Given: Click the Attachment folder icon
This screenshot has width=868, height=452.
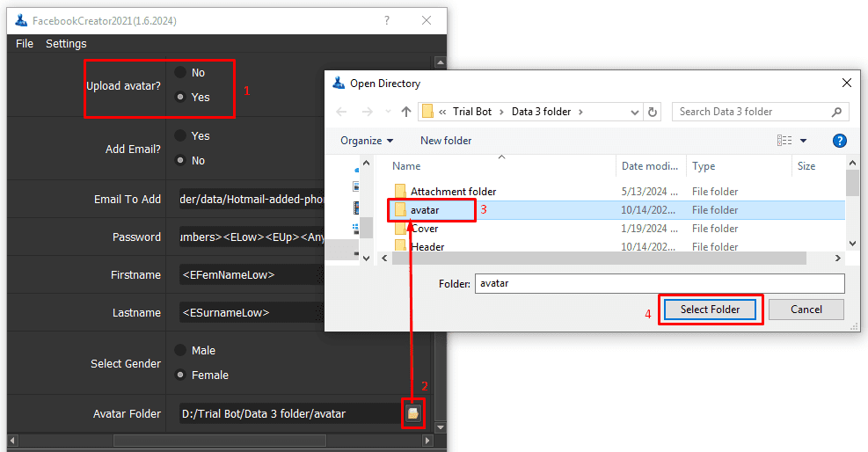Looking at the screenshot, I should 400,192.
